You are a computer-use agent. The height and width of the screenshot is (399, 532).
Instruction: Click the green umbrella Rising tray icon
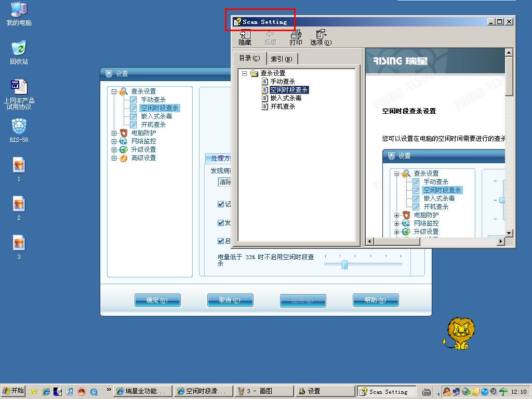503,392
